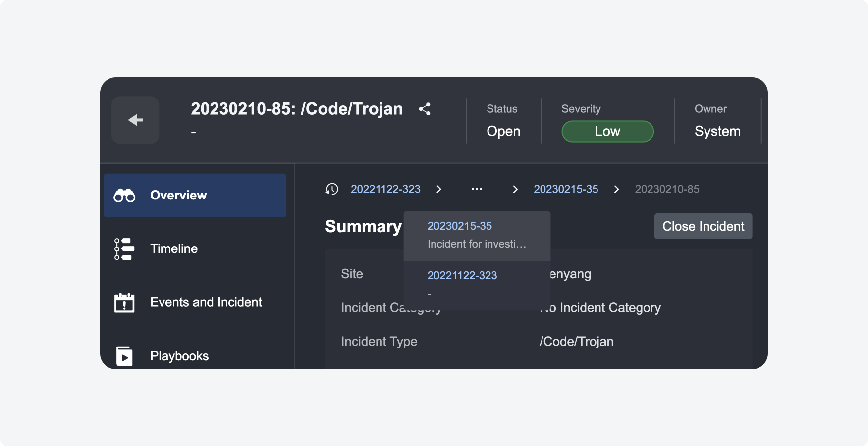Image resolution: width=868 pixels, height=446 pixels.
Task: Collapse the breadcrumb ellipsis dropdown
Action: 477,189
